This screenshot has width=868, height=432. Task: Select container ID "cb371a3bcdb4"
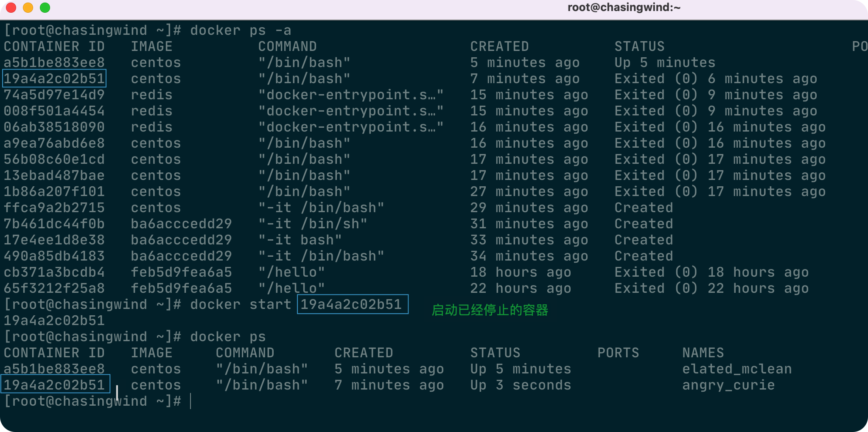tap(54, 272)
